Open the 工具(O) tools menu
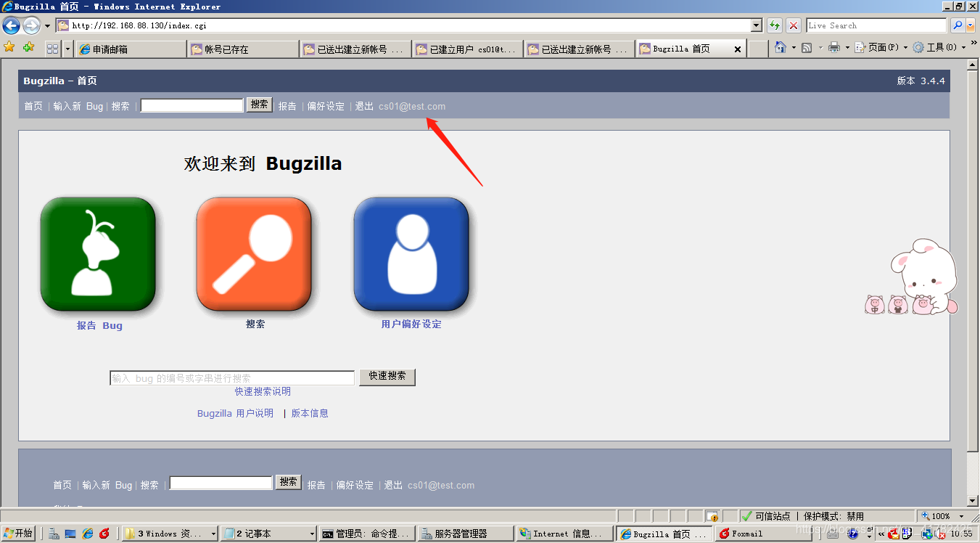 [939, 47]
